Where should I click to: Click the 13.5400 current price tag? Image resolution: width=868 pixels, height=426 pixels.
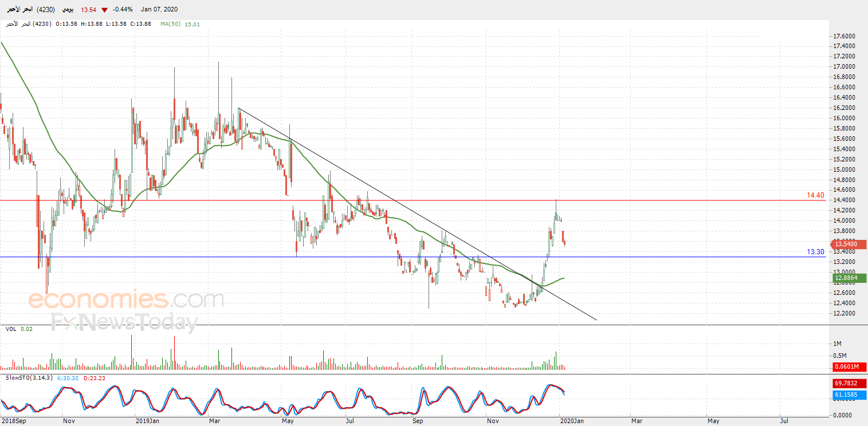(x=848, y=244)
